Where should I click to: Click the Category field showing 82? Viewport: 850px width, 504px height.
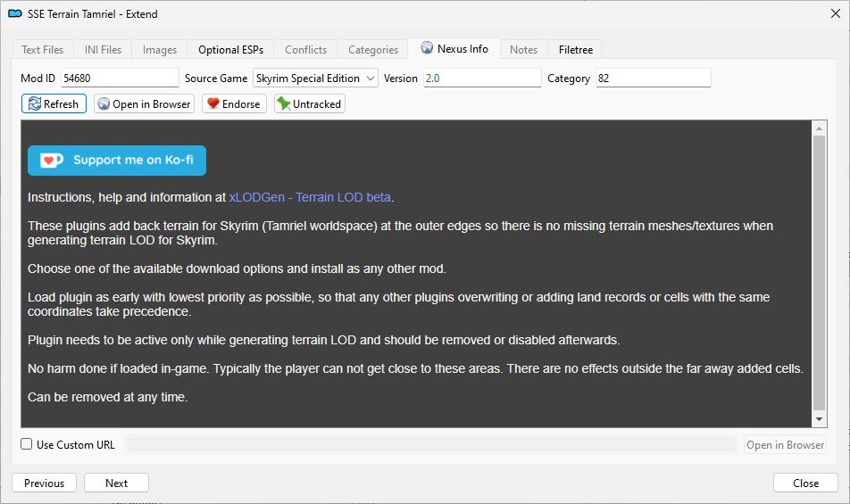[654, 78]
